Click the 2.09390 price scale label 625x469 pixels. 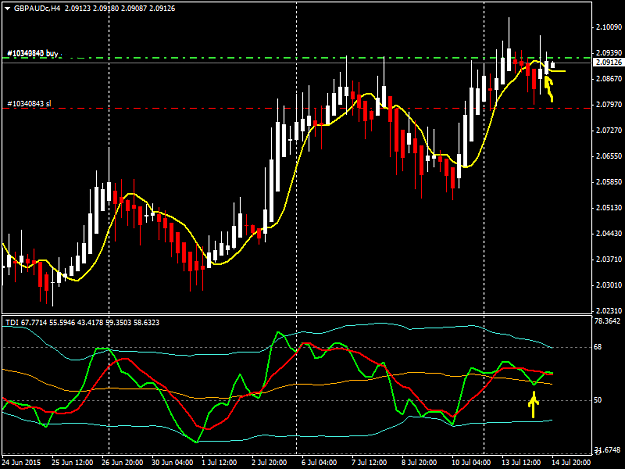608,53
